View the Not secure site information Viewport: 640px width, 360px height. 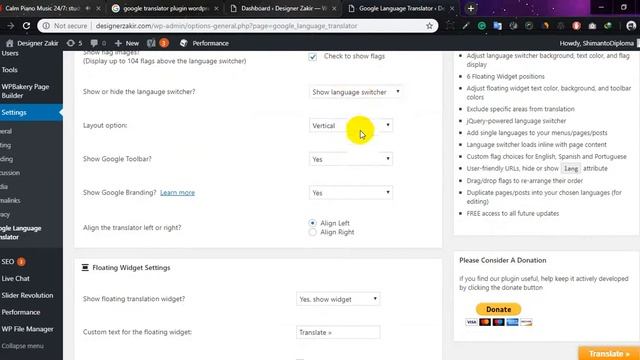click(65, 26)
